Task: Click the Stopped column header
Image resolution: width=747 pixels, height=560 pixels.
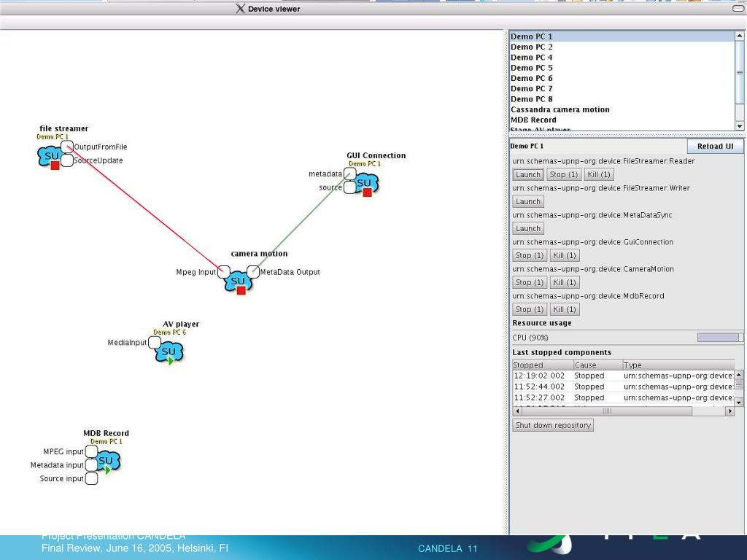Action: (x=543, y=365)
